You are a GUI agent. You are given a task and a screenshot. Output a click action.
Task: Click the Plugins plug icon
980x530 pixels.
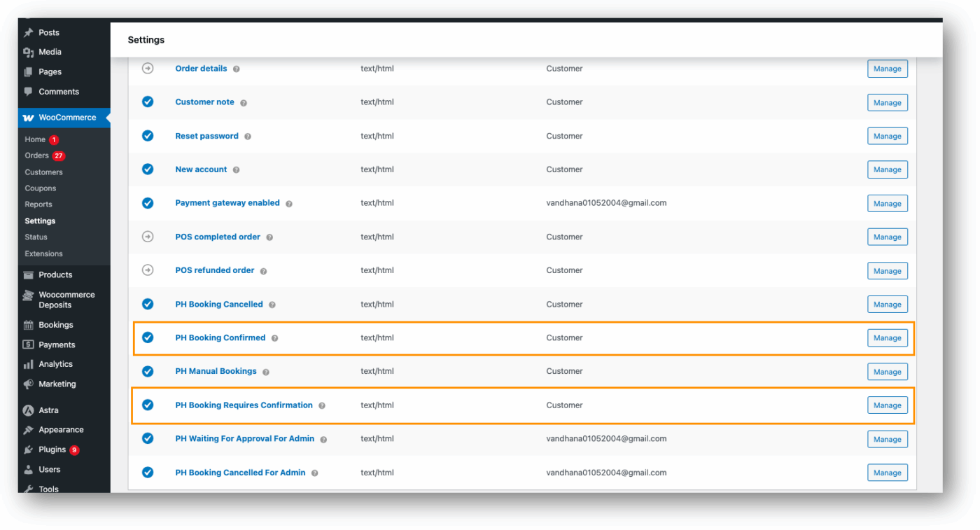pyautogui.click(x=29, y=450)
